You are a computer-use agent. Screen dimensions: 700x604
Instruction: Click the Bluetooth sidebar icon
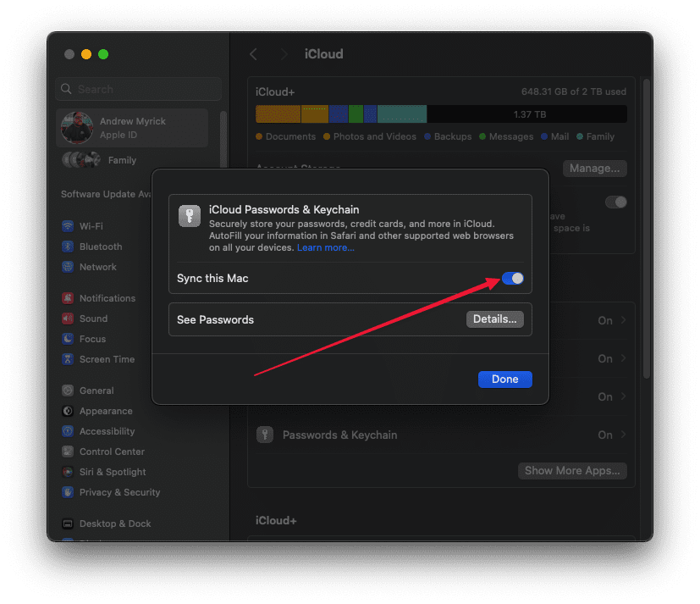pos(68,247)
